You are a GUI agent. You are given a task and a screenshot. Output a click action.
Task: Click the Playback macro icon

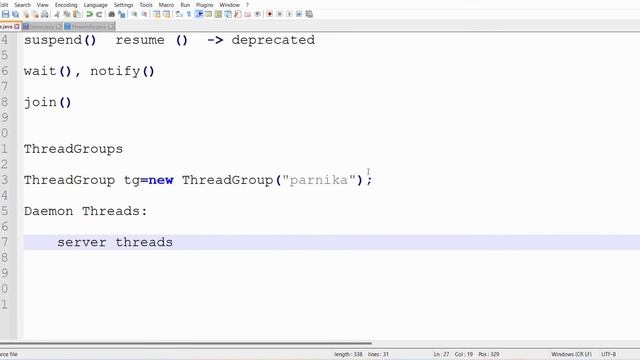[289, 14]
